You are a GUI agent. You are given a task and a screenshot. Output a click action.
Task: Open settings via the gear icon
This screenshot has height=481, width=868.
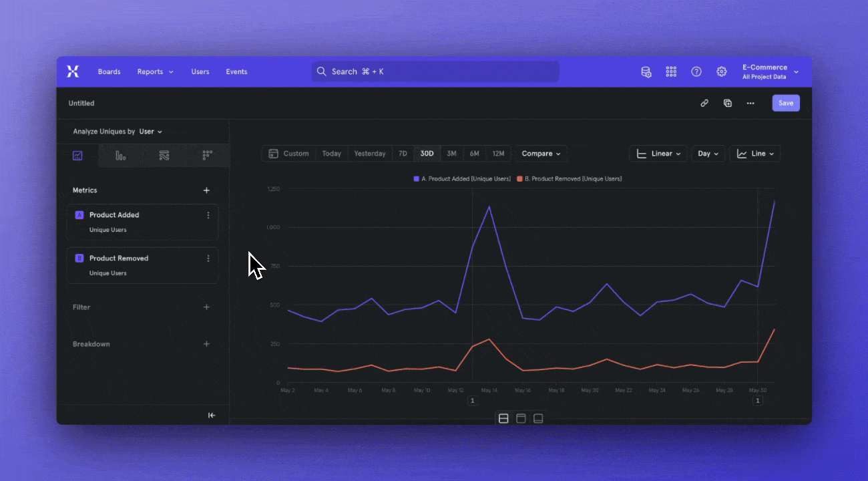pyautogui.click(x=721, y=71)
